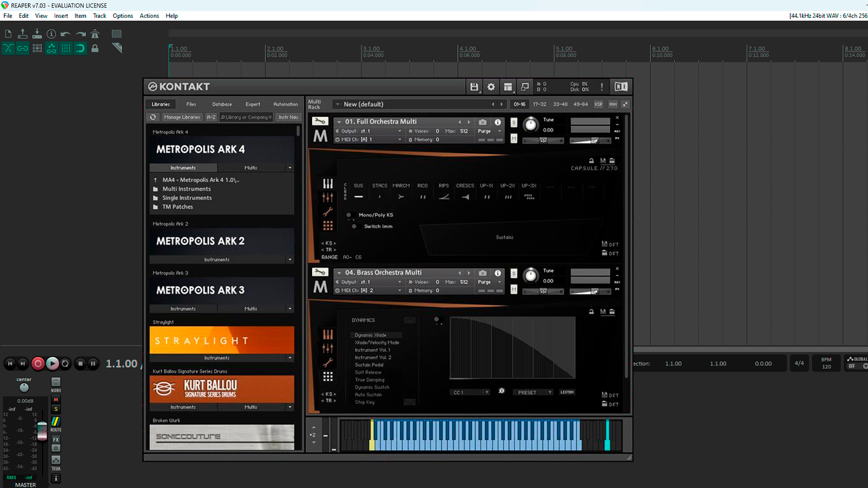Refresh the Kontakt library list
Image resolution: width=868 pixels, height=488 pixels.
click(x=153, y=117)
